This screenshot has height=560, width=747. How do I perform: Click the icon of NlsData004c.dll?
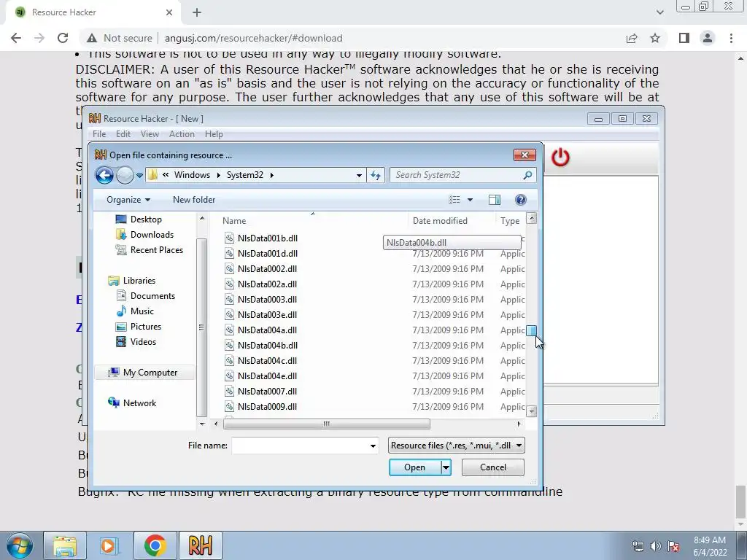point(229,360)
